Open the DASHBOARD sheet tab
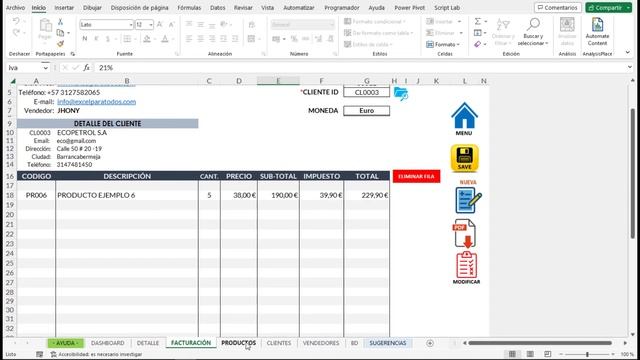 (x=107, y=343)
